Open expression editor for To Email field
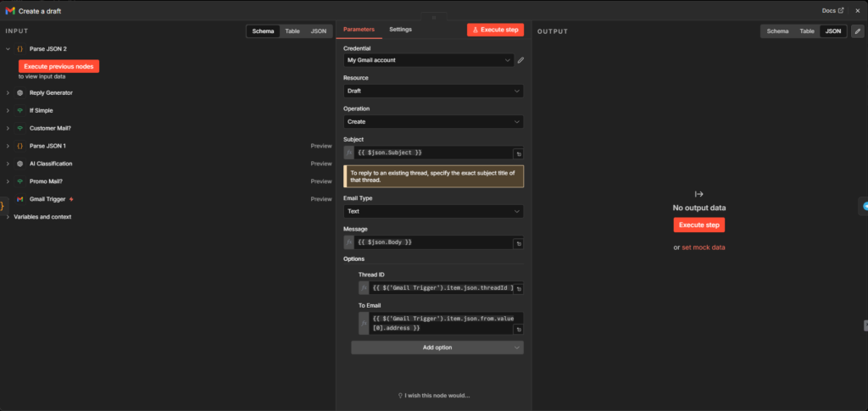The image size is (868, 411). tap(518, 330)
